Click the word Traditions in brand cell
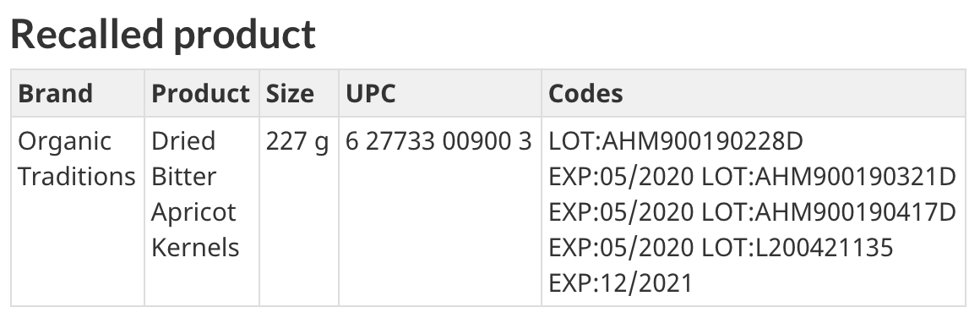 pyautogui.click(x=76, y=177)
